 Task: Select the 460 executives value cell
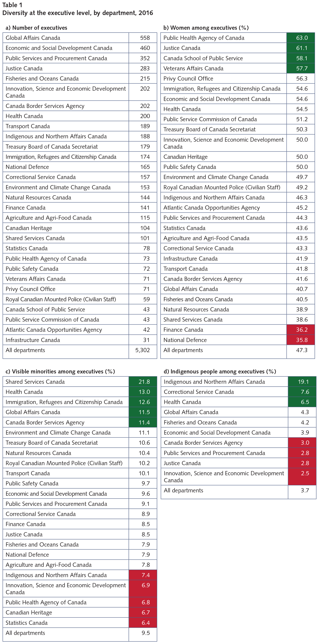coord(143,48)
